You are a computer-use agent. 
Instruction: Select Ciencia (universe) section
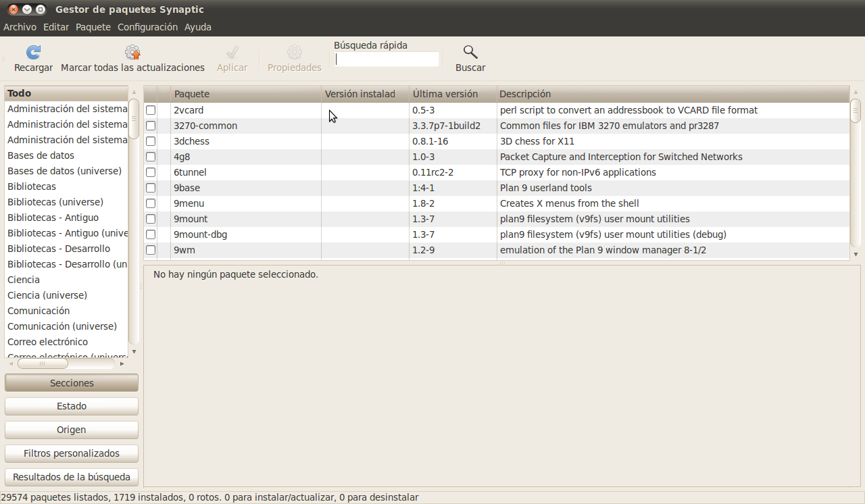[66, 295]
